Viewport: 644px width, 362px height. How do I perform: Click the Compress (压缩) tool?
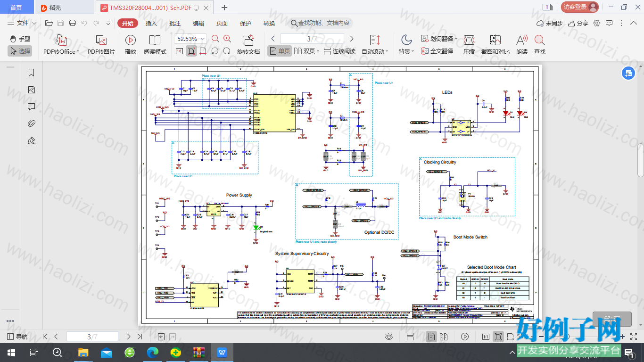[x=469, y=45]
